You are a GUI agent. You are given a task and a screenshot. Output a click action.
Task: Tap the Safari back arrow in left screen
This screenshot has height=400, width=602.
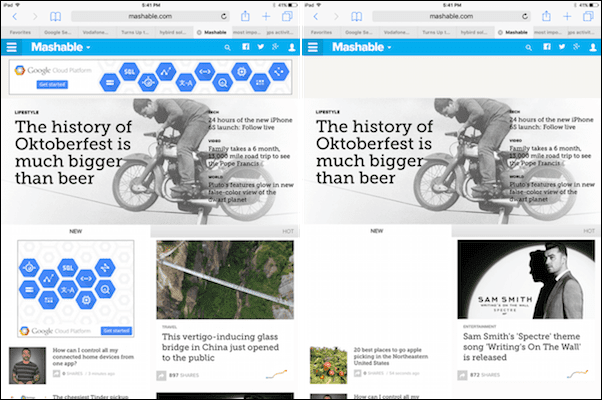coord(15,17)
